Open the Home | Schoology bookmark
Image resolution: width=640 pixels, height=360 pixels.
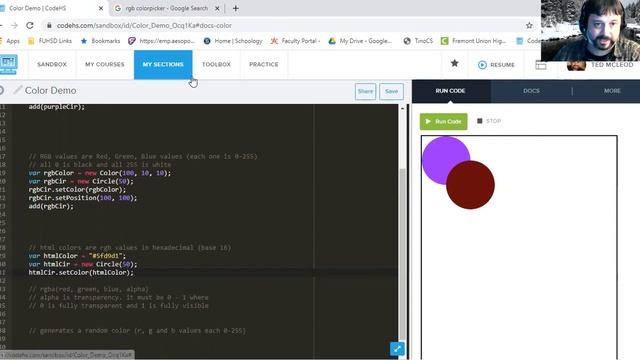point(233,41)
